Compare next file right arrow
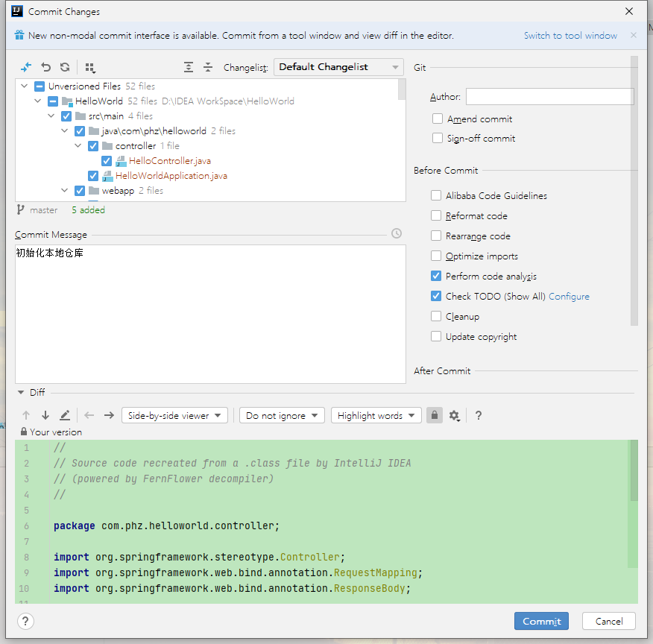Viewport: 653px width, 644px height. click(109, 415)
